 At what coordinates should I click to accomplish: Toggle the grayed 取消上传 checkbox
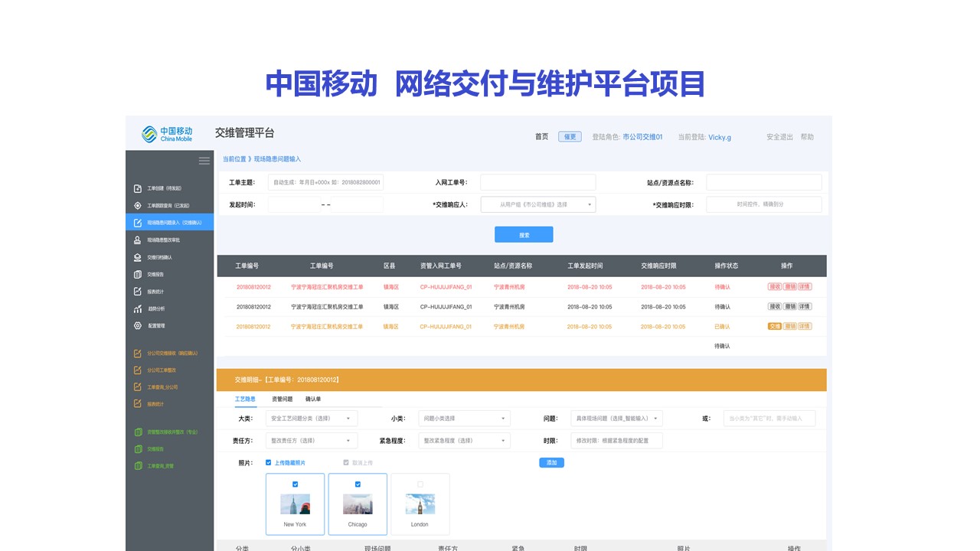coord(346,462)
